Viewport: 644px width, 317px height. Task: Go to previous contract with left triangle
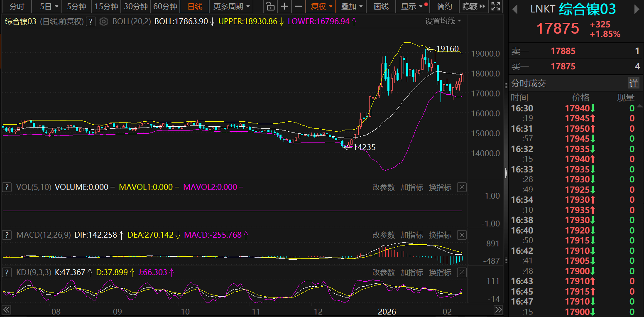(x=515, y=10)
